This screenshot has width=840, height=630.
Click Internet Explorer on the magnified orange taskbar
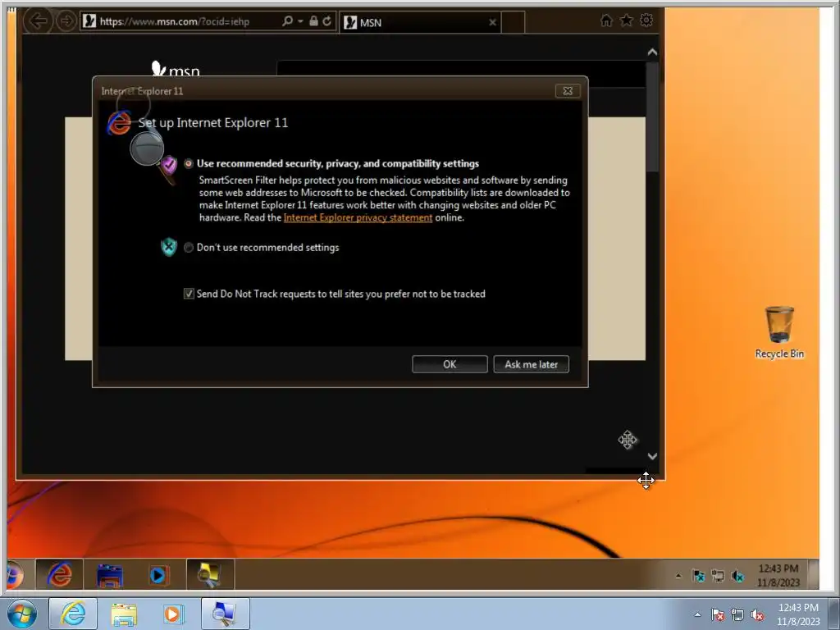point(59,574)
